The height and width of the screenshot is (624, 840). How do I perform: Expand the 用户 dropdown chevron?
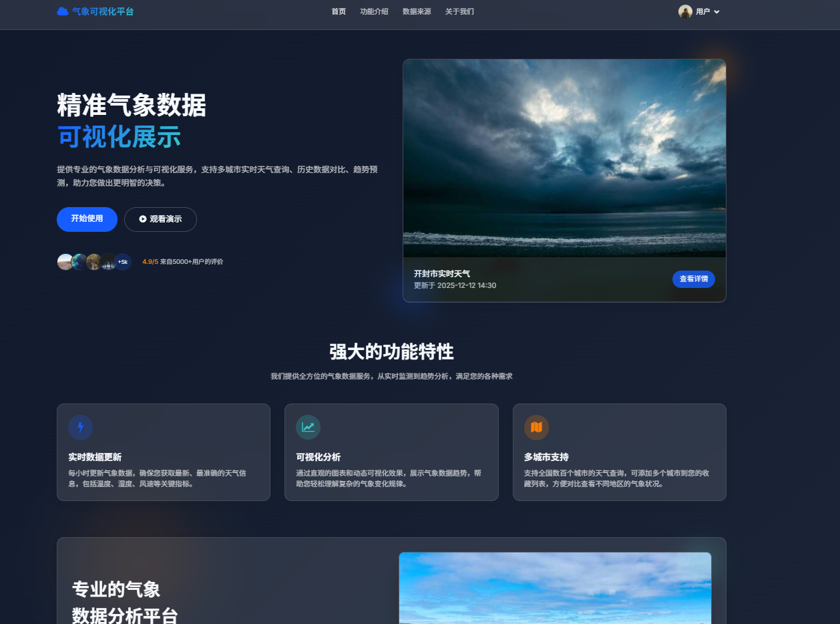(x=716, y=12)
